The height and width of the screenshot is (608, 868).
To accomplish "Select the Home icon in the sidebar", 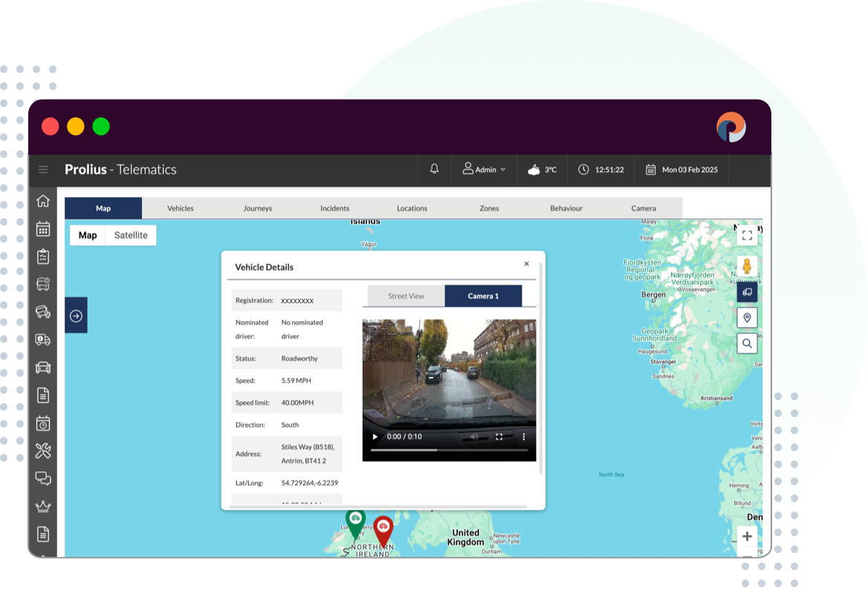I will 43,201.
